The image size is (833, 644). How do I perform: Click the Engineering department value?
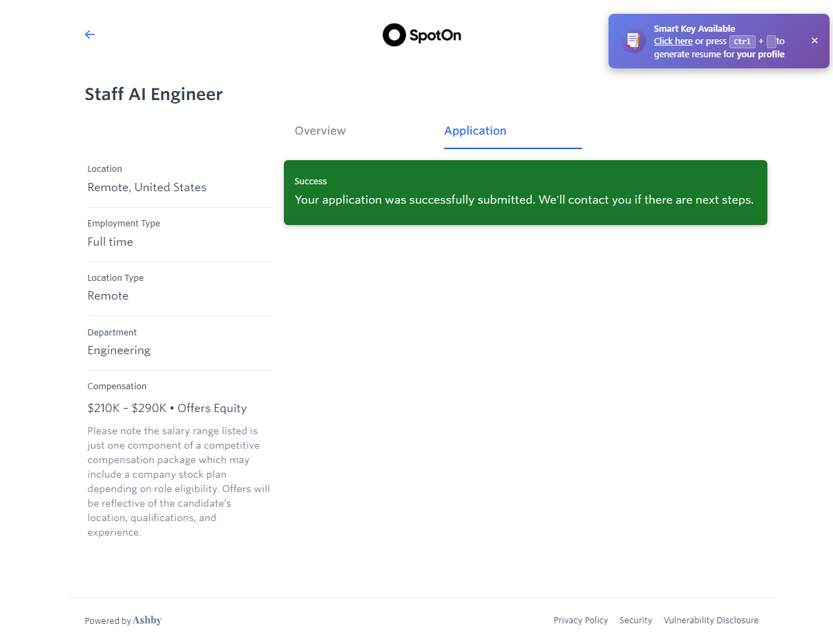coord(119,351)
